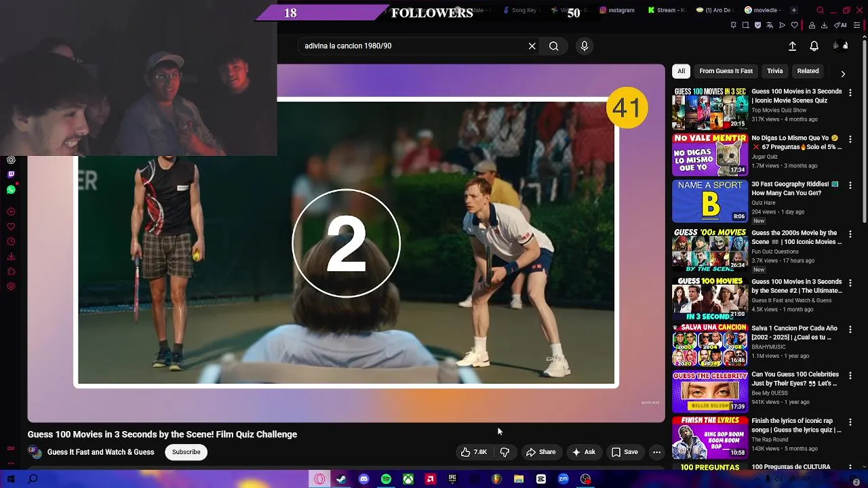Image resolution: width=868 pixels, height=488 pixels.
Task: Open options for Guess the 2000s Movie
Action: pos(850,234)
